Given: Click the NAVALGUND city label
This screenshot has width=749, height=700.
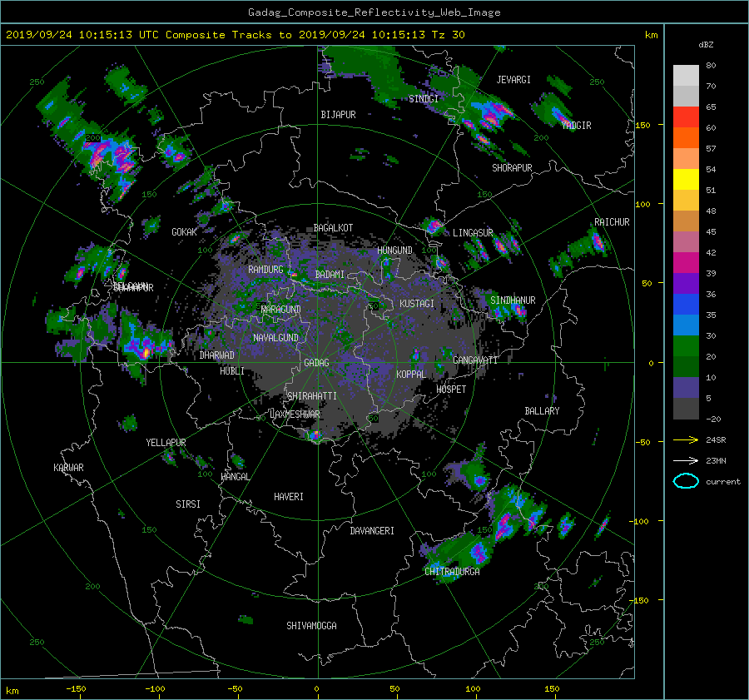Looking at the screenshot, I should pos(275,338).
